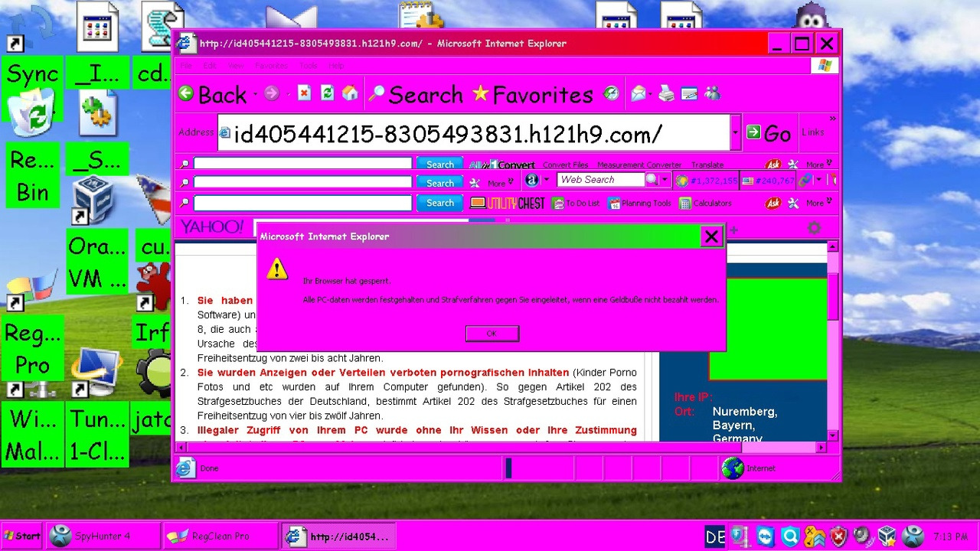This screenshot has width=980, height=551.
Task: Open the View menu
Action: point(234,66)
